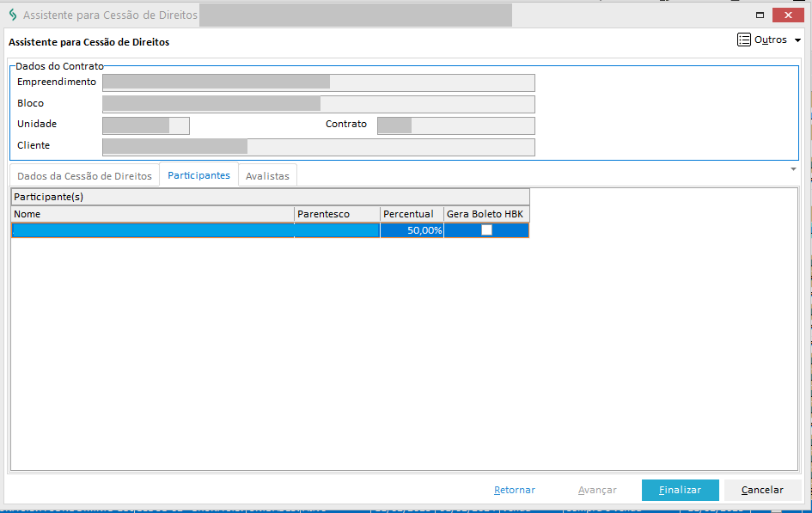Collapse the panel using small arrow above grid
The width and height of the screenshot is (812, 513).
793,169
